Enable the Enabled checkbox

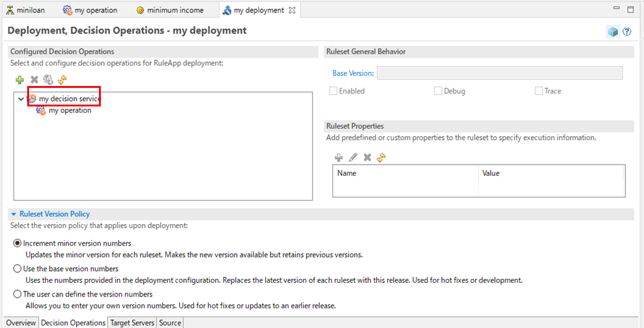click(333, 91)
